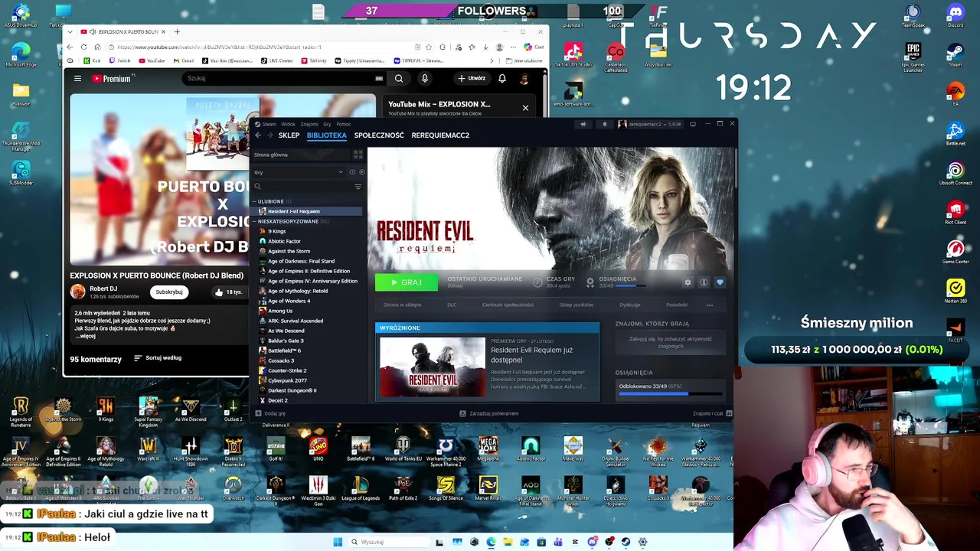Open advanced filter options icon in Steam library
Screen dimensions: 980x551
point(358,187)
